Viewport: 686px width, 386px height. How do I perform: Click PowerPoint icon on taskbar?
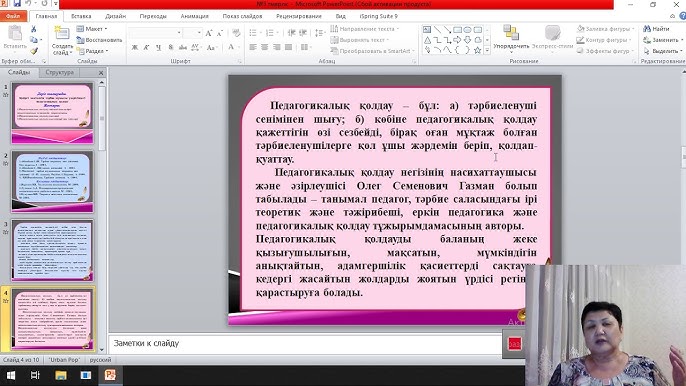[110, 375]
